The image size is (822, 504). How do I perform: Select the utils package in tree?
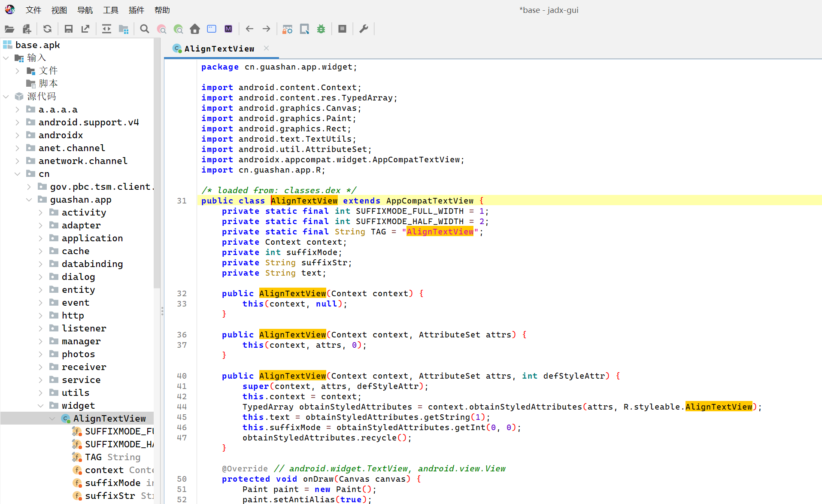click(x=76, y=393)
